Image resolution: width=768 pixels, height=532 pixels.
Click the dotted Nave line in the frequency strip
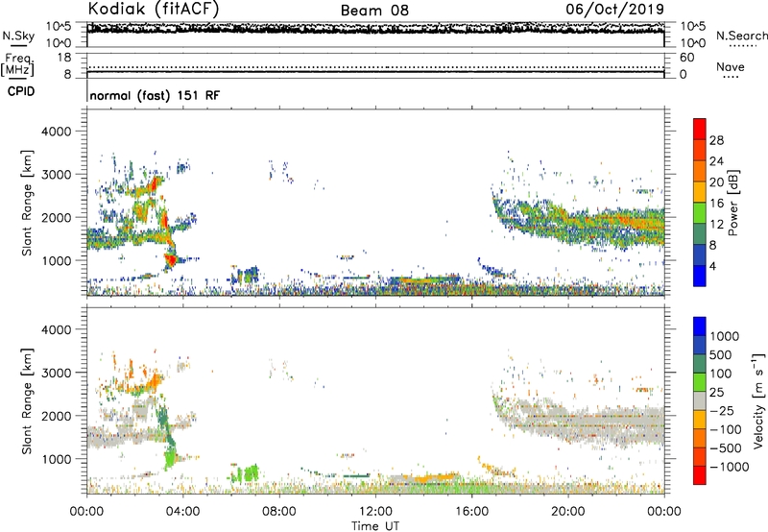coord(375,67)
